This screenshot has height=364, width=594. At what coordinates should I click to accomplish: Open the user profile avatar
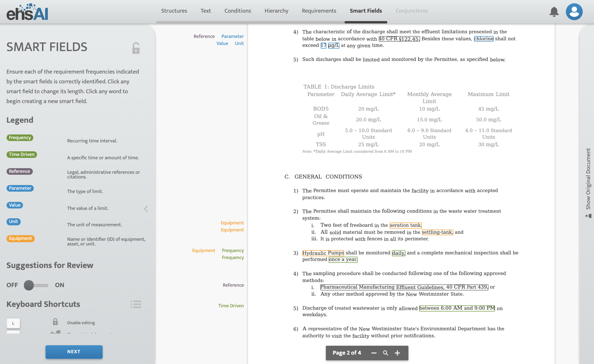pyautogui.click(x=574, y=11)
